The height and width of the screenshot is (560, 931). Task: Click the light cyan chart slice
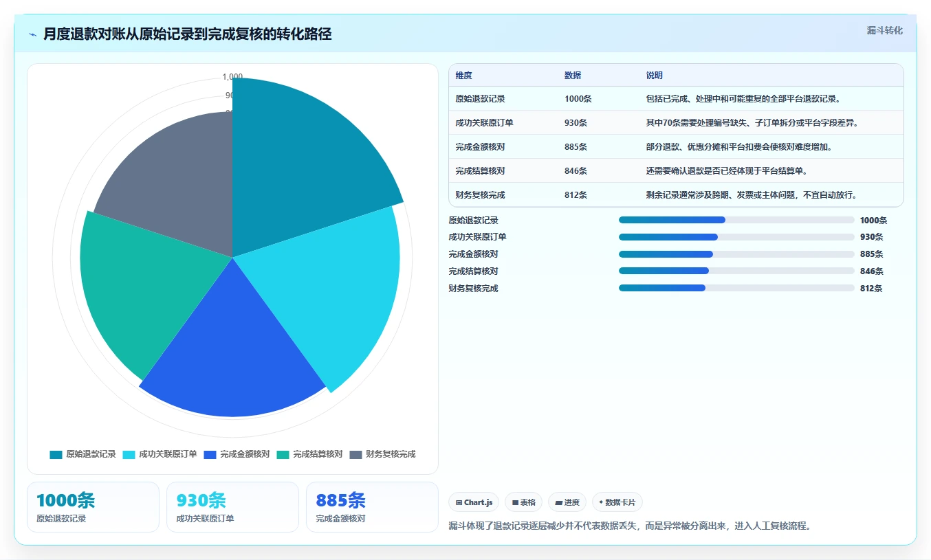[x=330, y=289]
